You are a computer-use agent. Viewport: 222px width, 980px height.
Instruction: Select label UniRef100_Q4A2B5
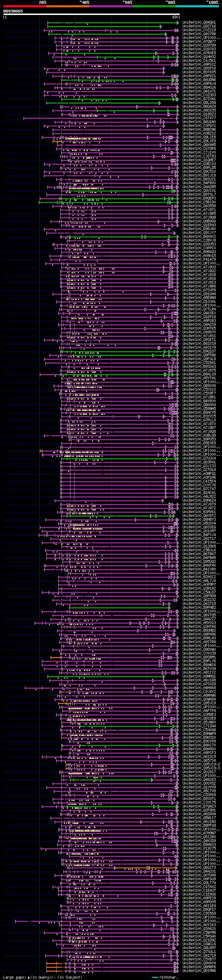[199, 187]
